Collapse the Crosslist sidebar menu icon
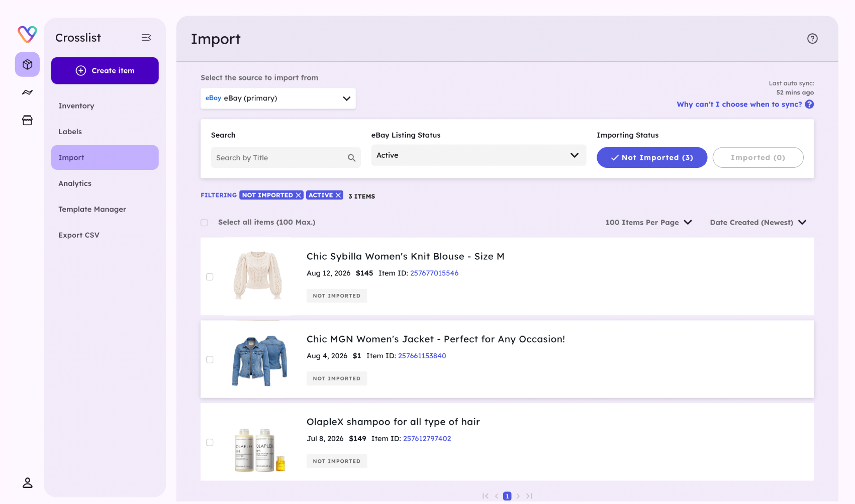The width and height of the screenshot is (855, 504). 146,38
